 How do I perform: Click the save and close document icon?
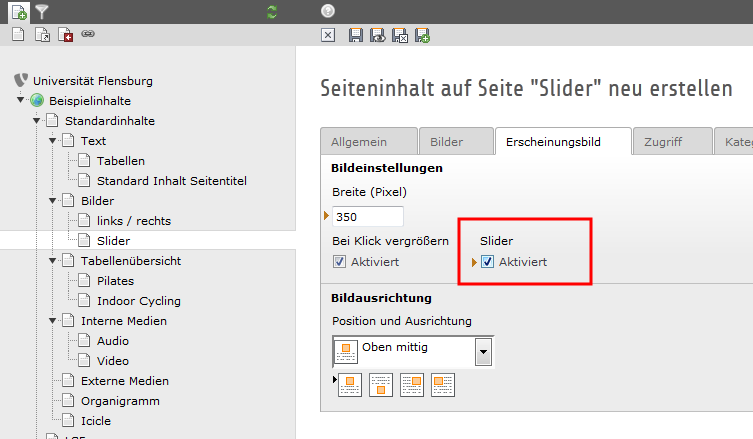tap(399, 35)
